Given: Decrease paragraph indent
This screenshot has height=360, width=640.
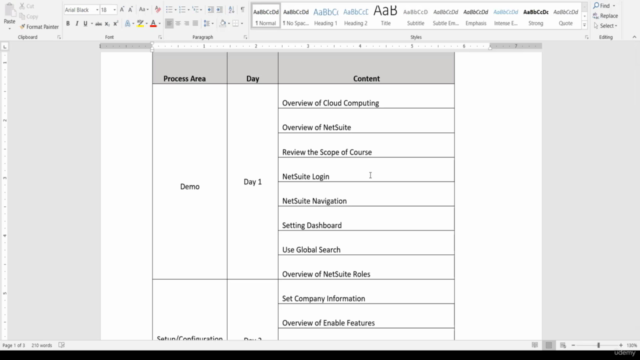Looking at the screenshot, I should 211,9.
